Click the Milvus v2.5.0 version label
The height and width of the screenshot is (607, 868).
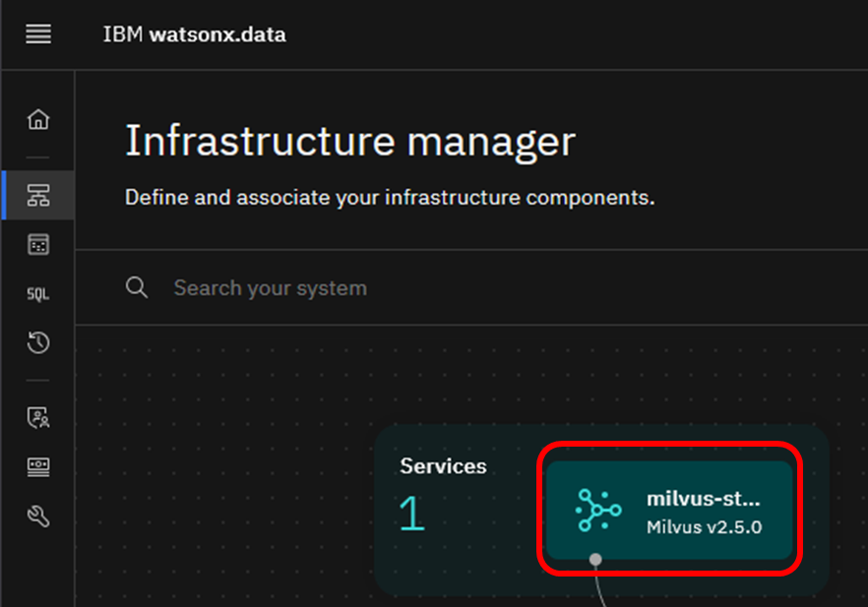[704, 526]
